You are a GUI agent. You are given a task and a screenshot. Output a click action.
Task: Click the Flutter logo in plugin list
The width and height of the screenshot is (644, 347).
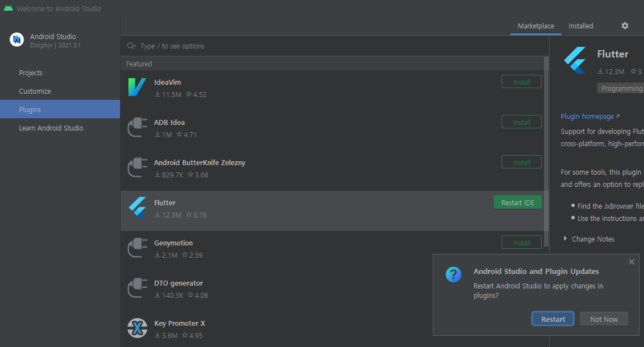[x=137, y=208]
